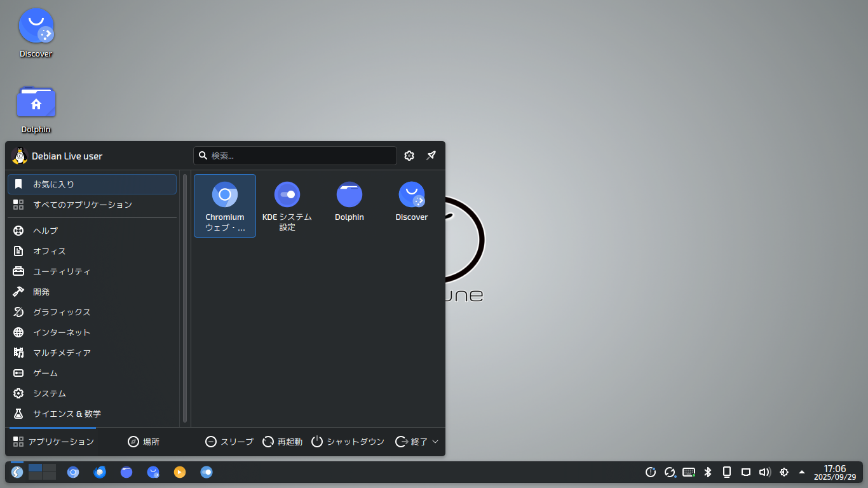
Task: Click the virtual keyboard tray icon
Action: 689,472
